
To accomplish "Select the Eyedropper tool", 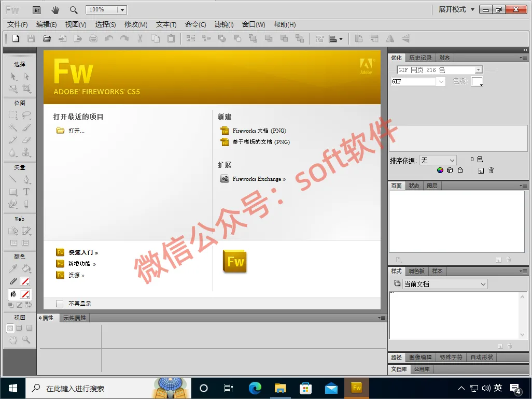I will (13, 268).
